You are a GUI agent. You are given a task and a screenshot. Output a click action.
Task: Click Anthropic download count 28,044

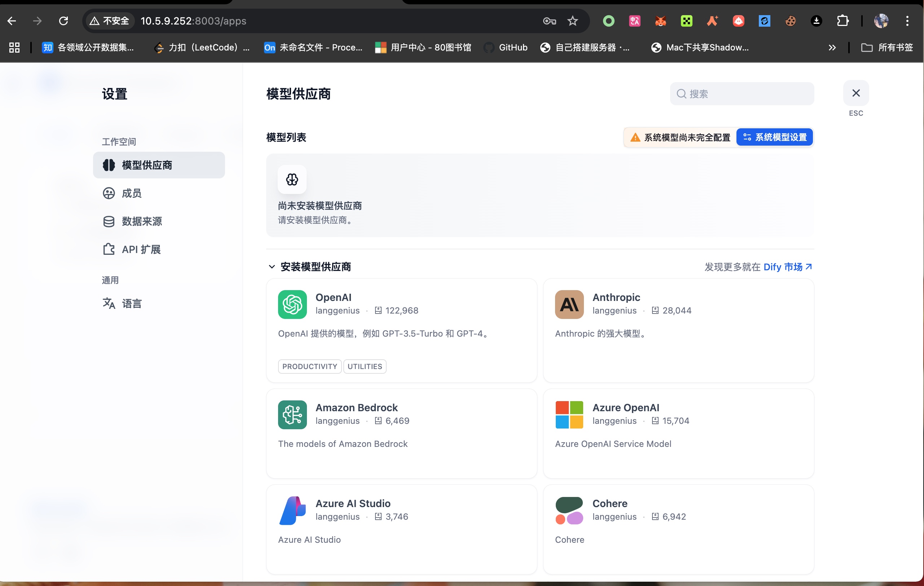(677, 310)
